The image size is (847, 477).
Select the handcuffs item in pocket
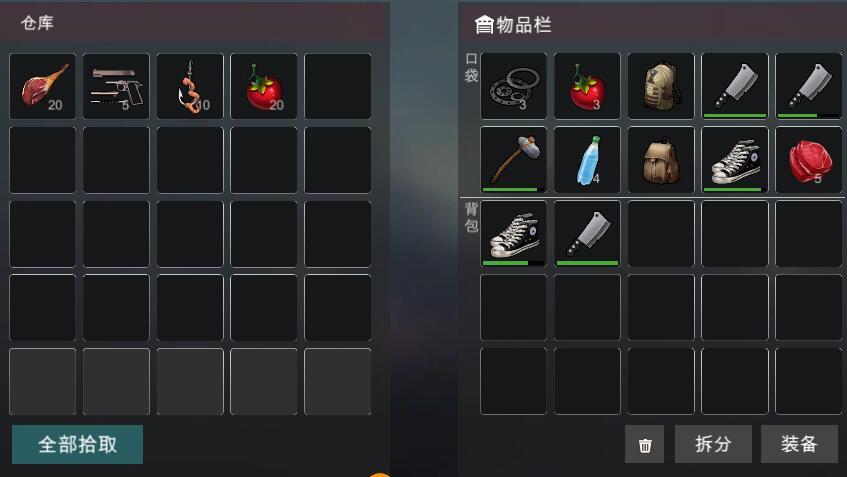click(x=513, y=86)
